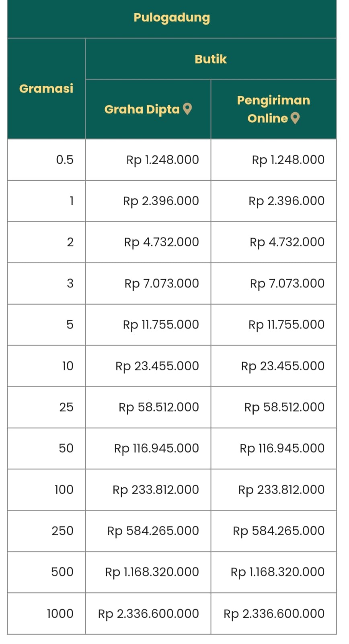Click the Pengiriman Online location pin icon
Image resolution: width=349 pixels, height=644 pixels.
[x=295, y=118]
